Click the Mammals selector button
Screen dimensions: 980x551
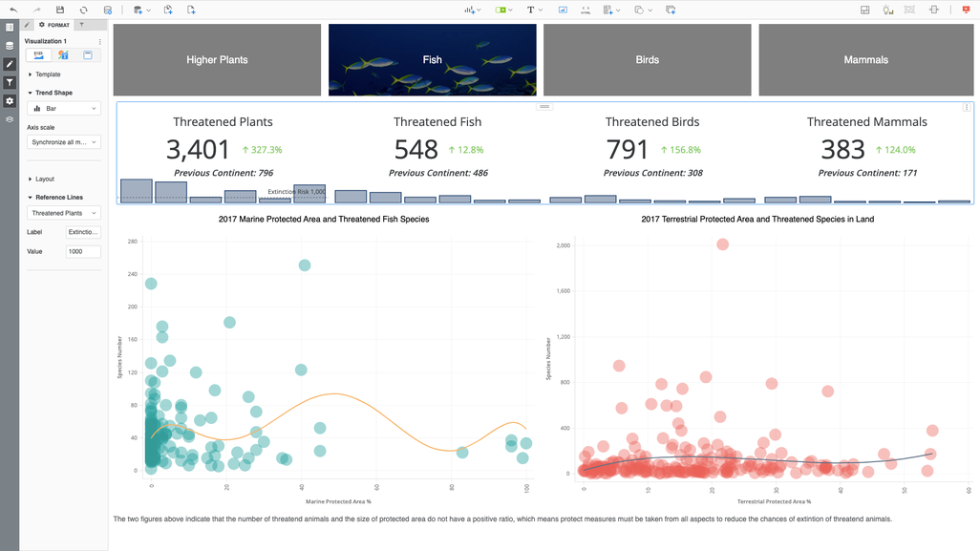pos(865,59)
